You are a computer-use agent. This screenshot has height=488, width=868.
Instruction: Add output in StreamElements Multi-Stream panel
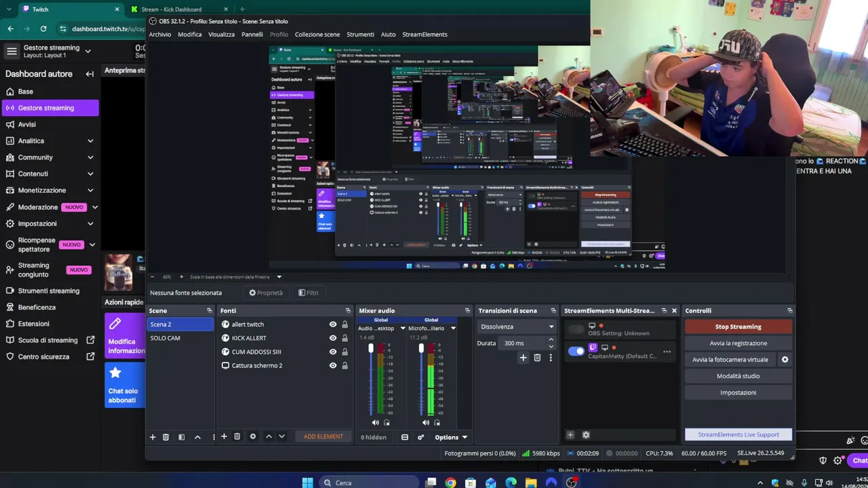(570, 435)
